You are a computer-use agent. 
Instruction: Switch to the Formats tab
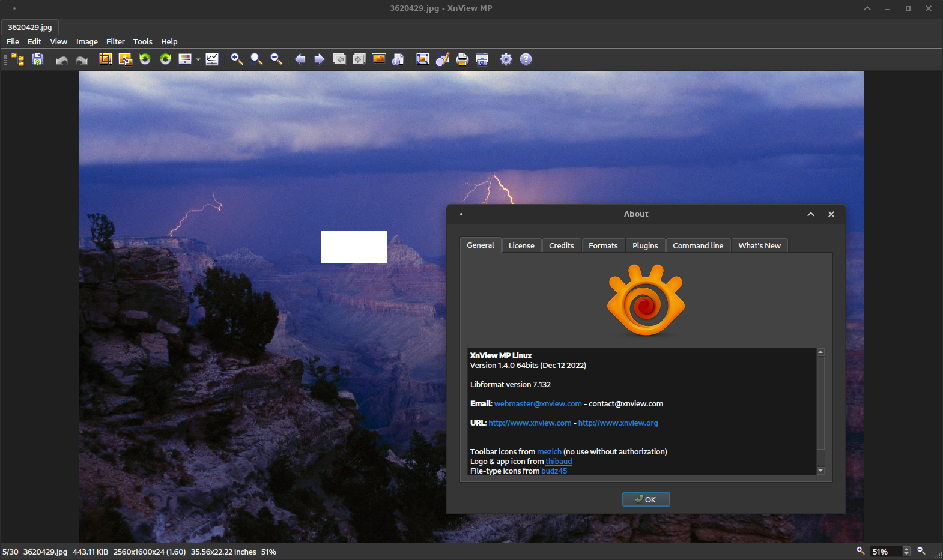click(x=603, y=245)
